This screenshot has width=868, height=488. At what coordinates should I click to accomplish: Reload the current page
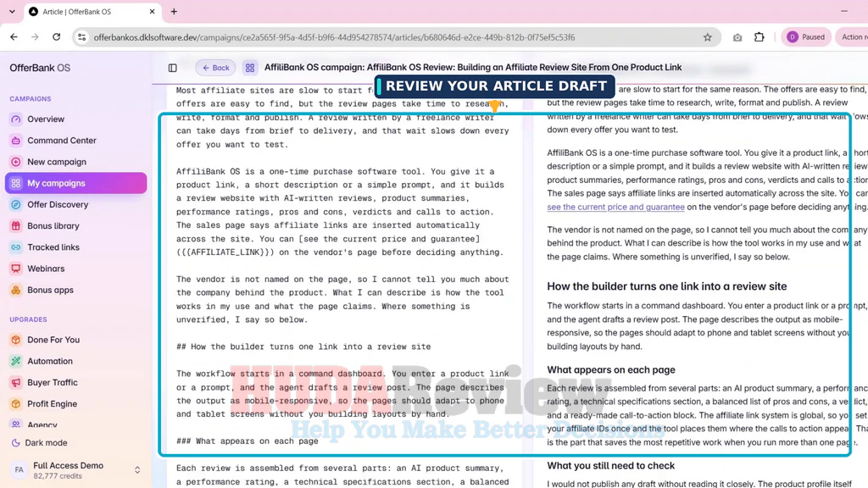pos(57,37)
